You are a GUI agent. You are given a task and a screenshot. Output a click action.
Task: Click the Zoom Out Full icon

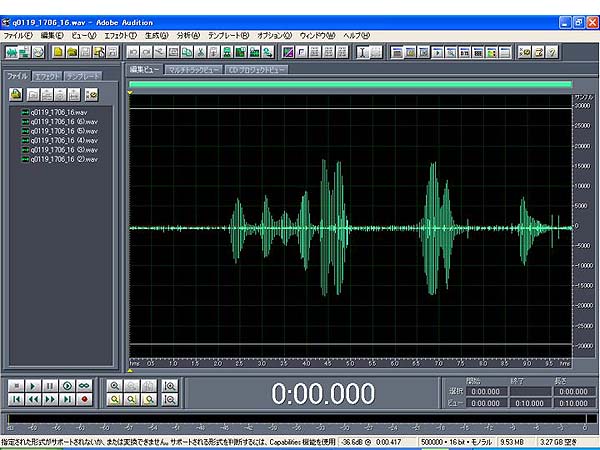(150, 386)
